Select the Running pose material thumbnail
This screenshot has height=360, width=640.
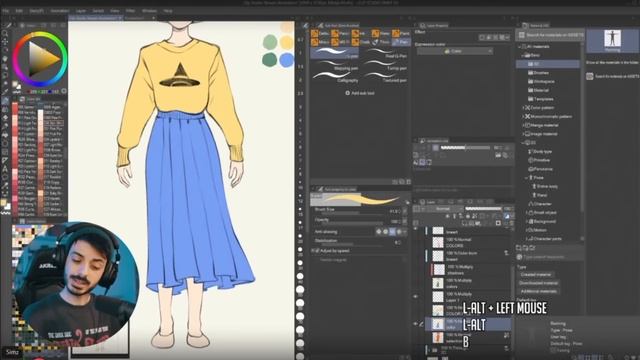(612, 40)
